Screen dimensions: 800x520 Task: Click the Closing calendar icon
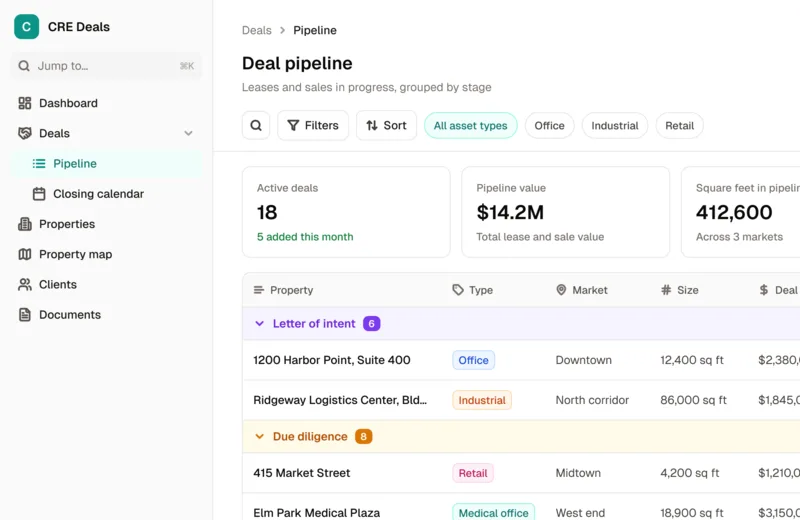(x=39, y=194)
